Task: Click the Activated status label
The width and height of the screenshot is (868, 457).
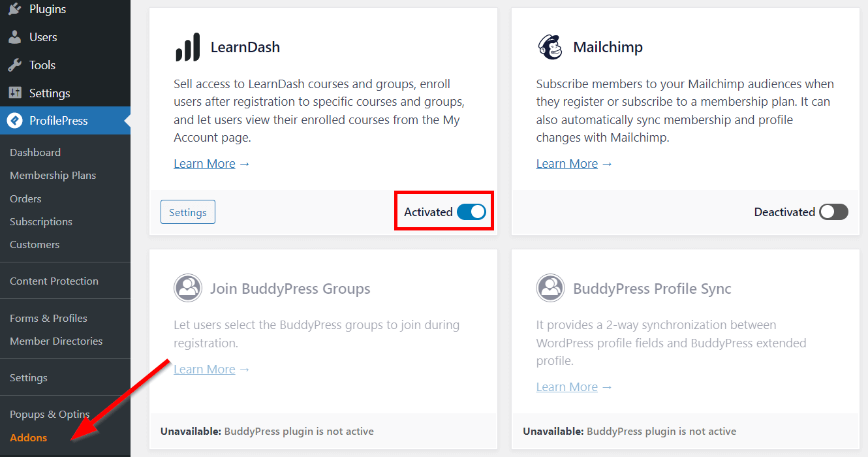Action: (x=428, y=212)
